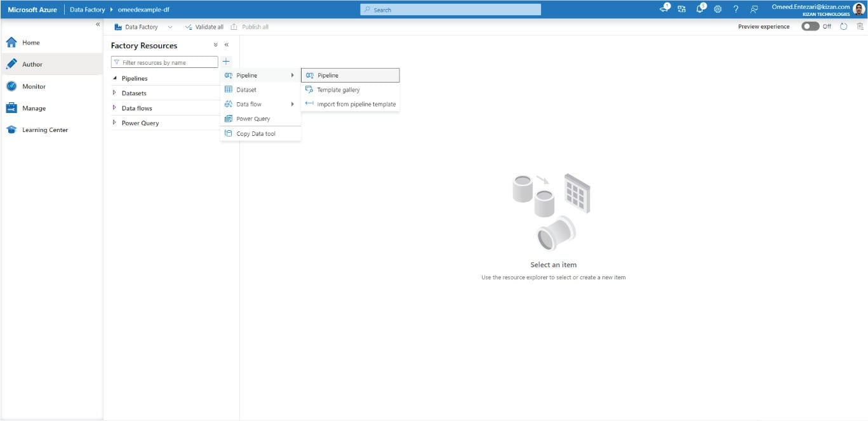868x421 pixels.
Task: Open the Azure settings gear icon
Action: coord(718,9)
